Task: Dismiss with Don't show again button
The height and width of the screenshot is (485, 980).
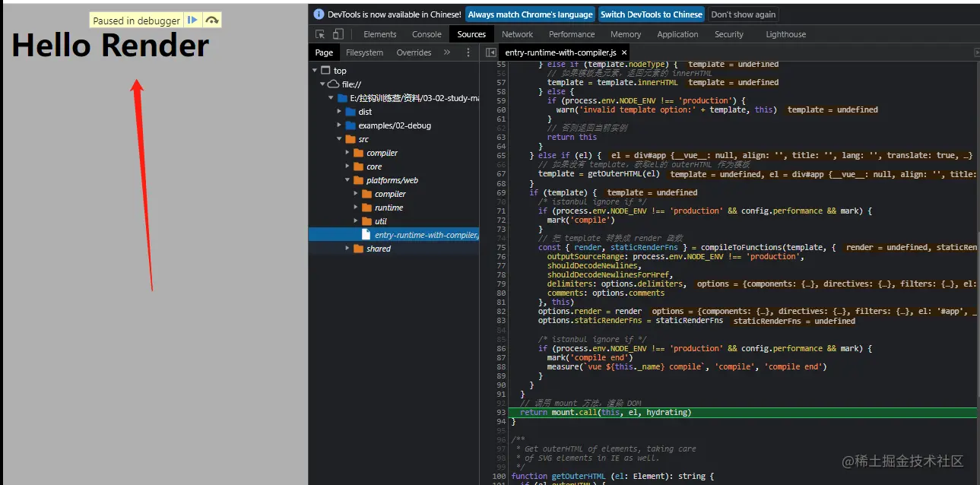Action: point(743,14)
